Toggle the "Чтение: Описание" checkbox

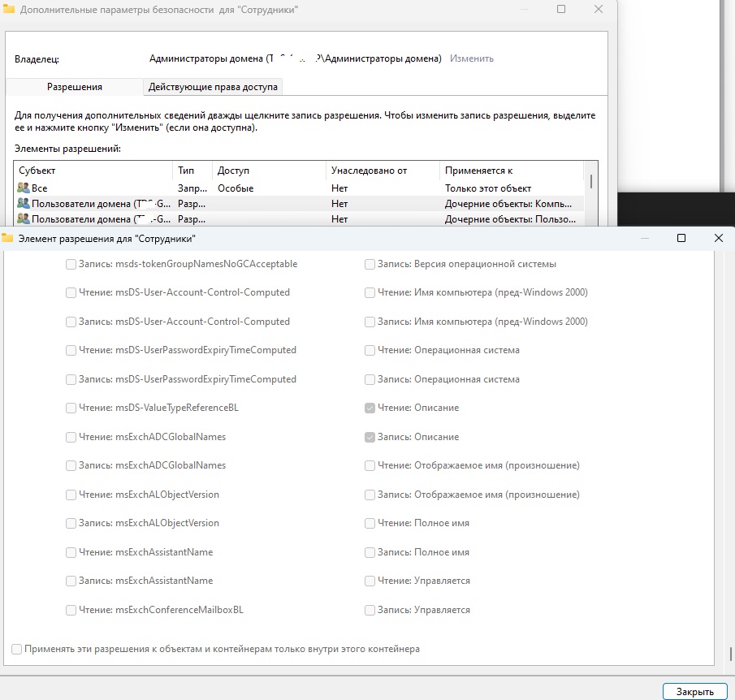pyautogui.click(x=370, y=408)
